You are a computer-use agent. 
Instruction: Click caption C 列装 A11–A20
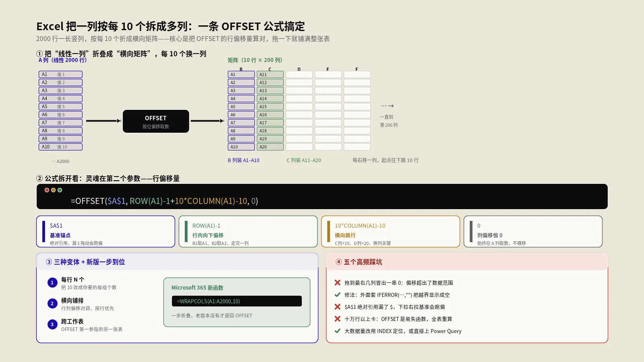(304, 160)
